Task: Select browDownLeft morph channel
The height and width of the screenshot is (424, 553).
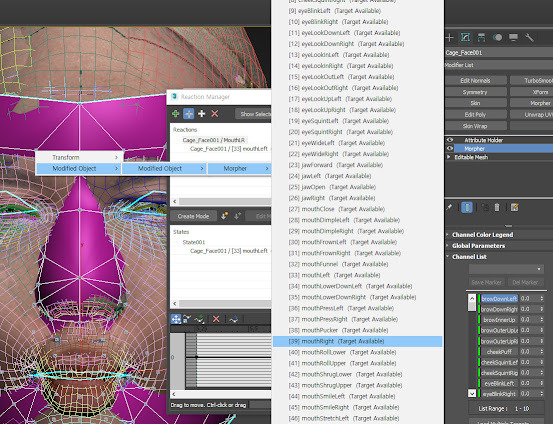Action: click(499, 299)
